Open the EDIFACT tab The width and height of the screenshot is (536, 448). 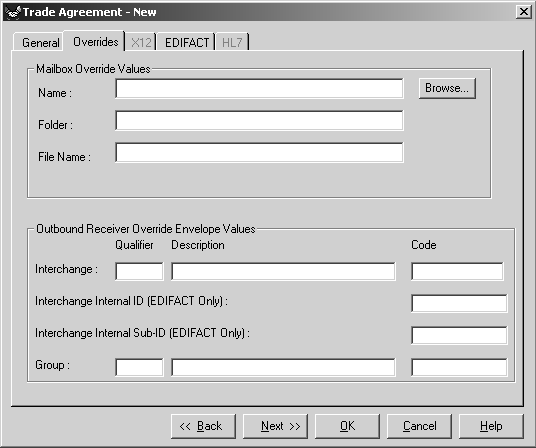point(187,42)
